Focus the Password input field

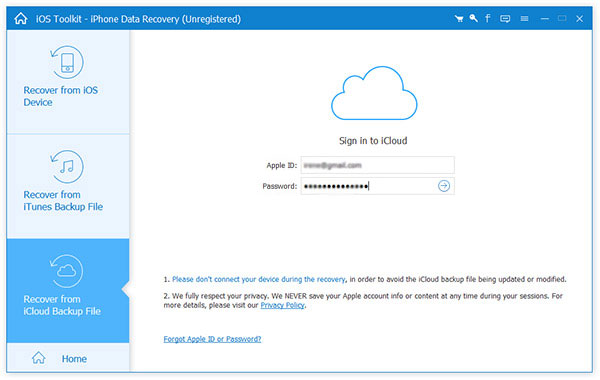click(x=377, y=186)
